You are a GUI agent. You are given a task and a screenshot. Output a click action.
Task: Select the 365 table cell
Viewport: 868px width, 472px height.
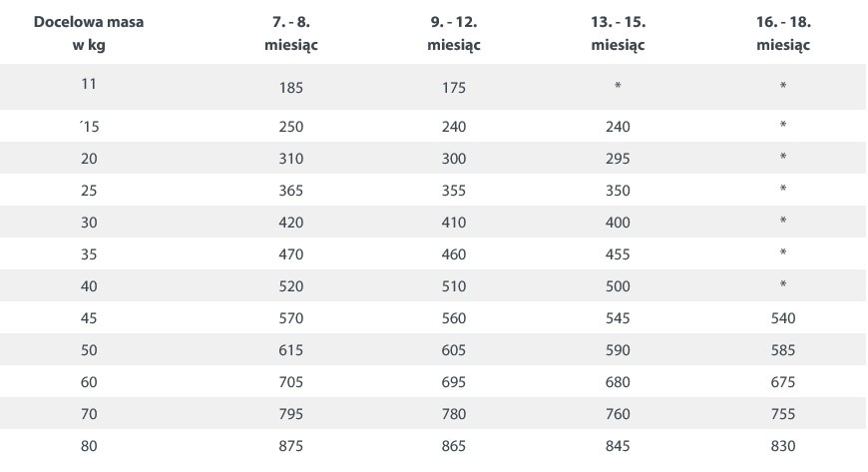(x=291, y=191)
